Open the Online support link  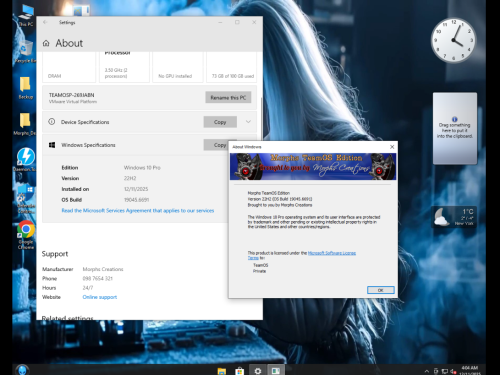100,297
